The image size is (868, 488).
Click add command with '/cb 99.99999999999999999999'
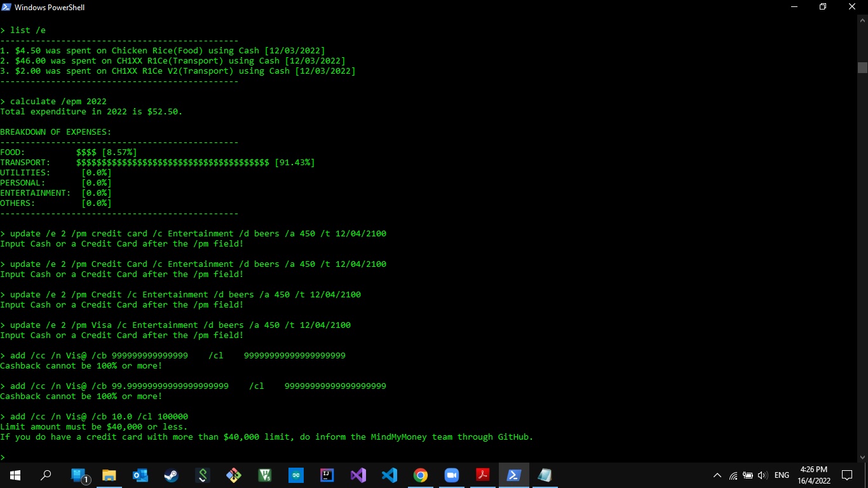(193, 386)
